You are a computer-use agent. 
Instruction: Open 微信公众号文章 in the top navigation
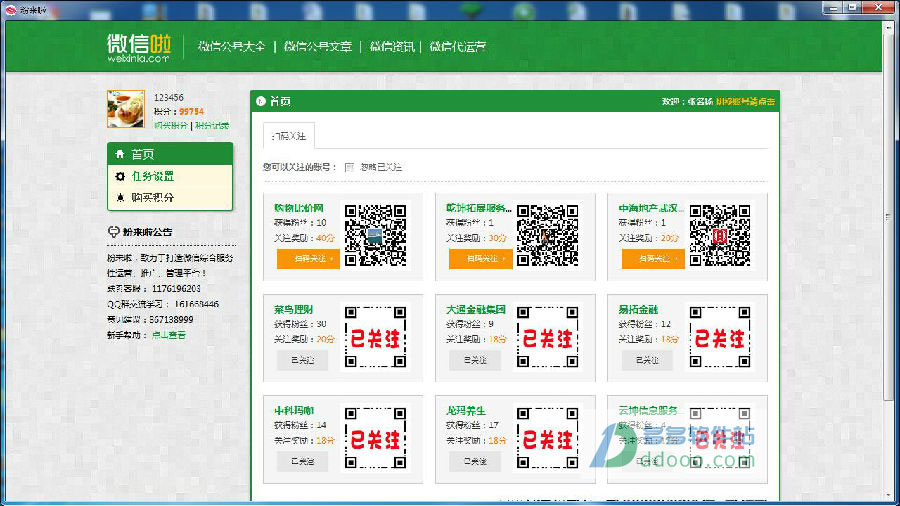pyautogui.click(x=317, y=46)
